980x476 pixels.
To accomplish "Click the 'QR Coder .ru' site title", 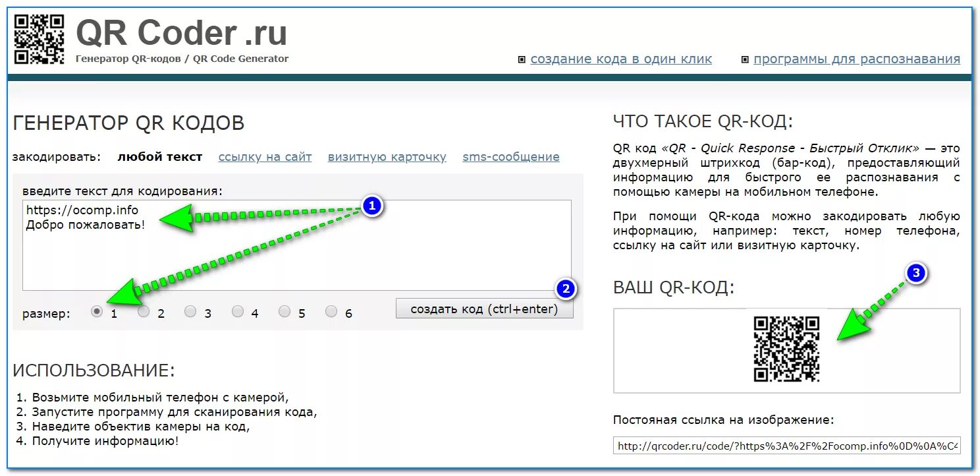I will (x=182, y=33).
